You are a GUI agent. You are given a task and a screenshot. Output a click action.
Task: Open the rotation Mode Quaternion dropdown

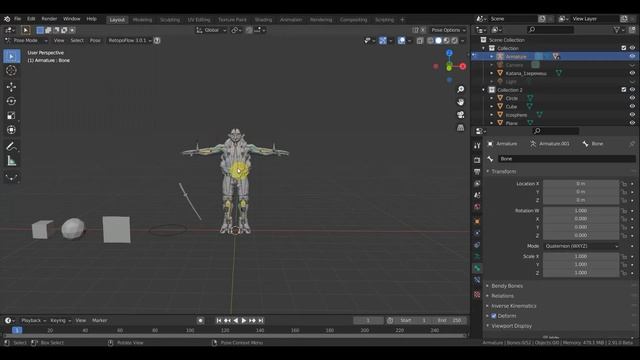click(581, 246)
